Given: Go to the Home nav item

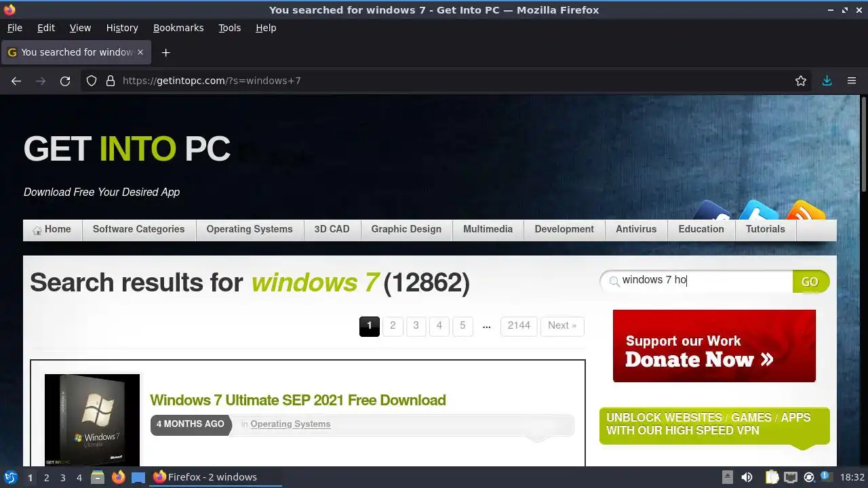Looking at the screenshot, I should point(52,230).
